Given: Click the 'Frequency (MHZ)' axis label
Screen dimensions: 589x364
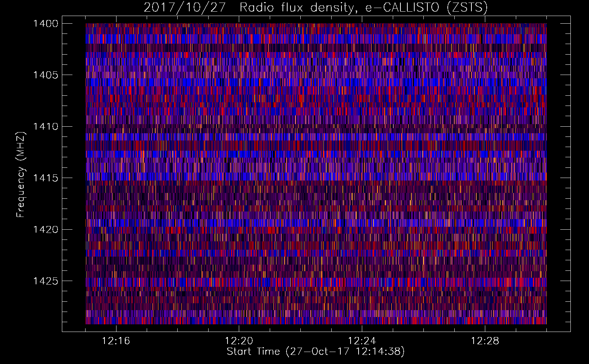Looking at the screenshot, I should [21, 175].
